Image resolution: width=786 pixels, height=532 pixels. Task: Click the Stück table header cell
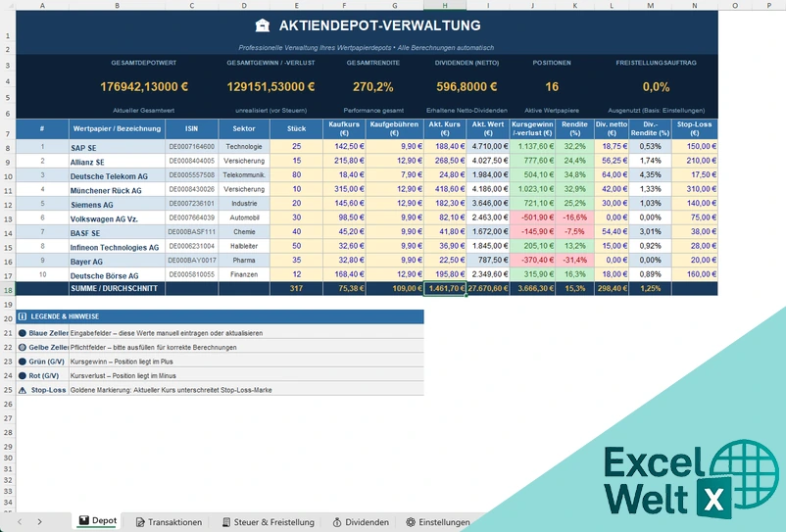[x=296, y=128]
